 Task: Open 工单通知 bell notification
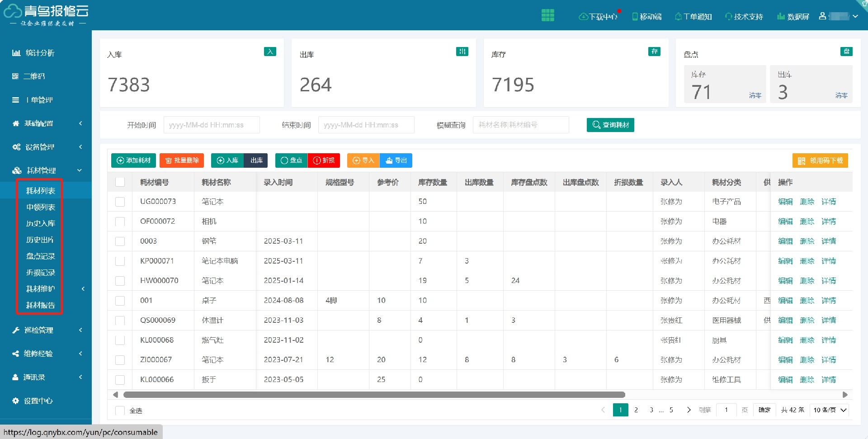click(x=678, y=17)
